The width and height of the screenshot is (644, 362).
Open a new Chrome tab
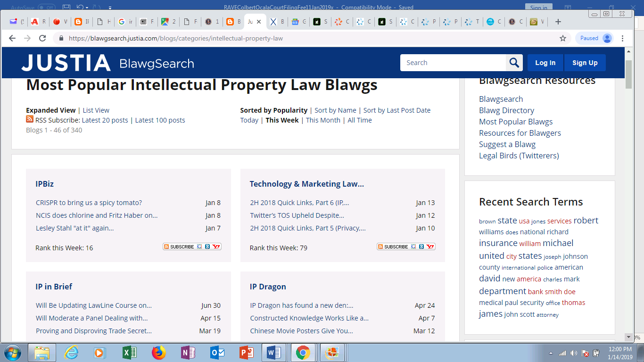[558, 22]
